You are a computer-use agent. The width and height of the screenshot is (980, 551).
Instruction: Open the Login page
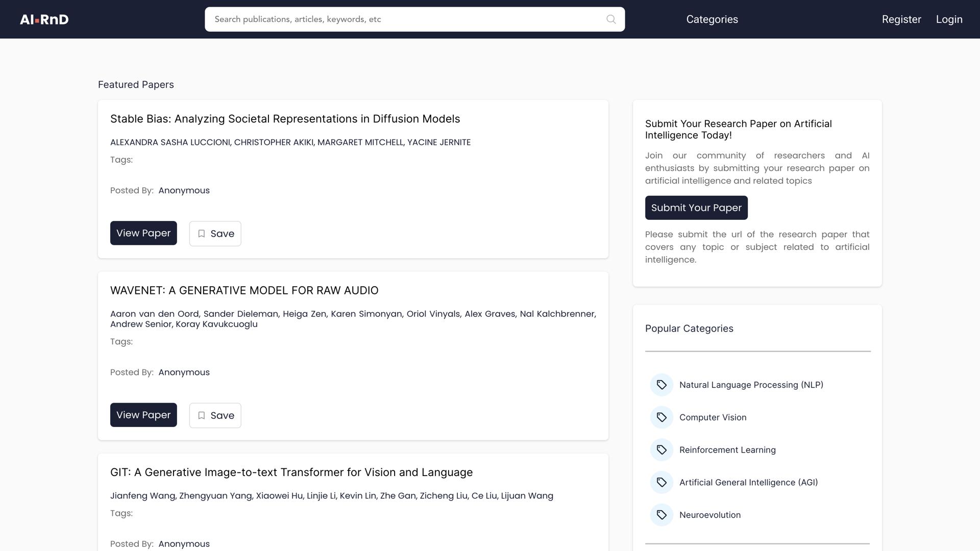click(x=949, y=19)
